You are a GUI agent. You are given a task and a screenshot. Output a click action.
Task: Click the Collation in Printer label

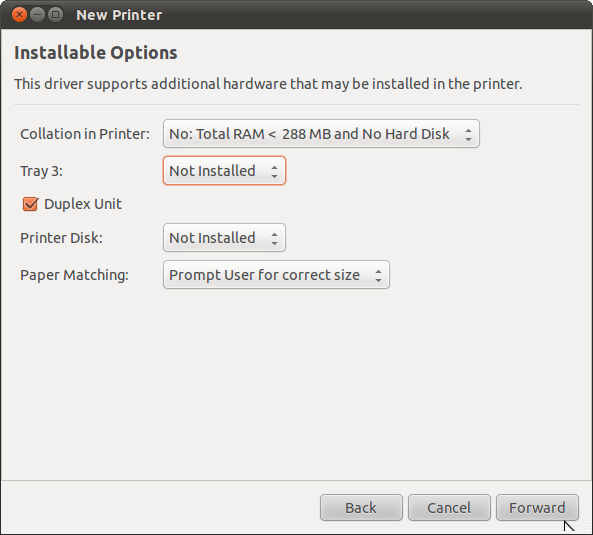point(85,134)
